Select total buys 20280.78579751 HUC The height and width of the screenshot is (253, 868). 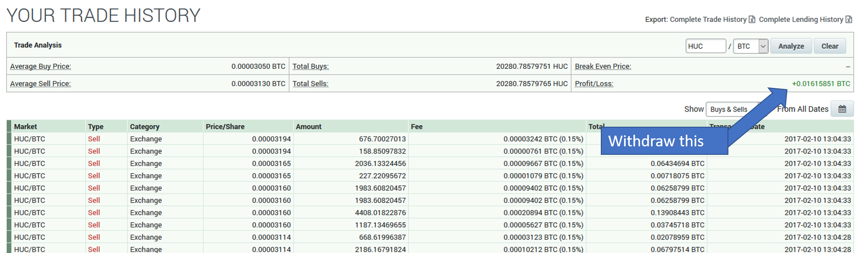pos(532,66)
